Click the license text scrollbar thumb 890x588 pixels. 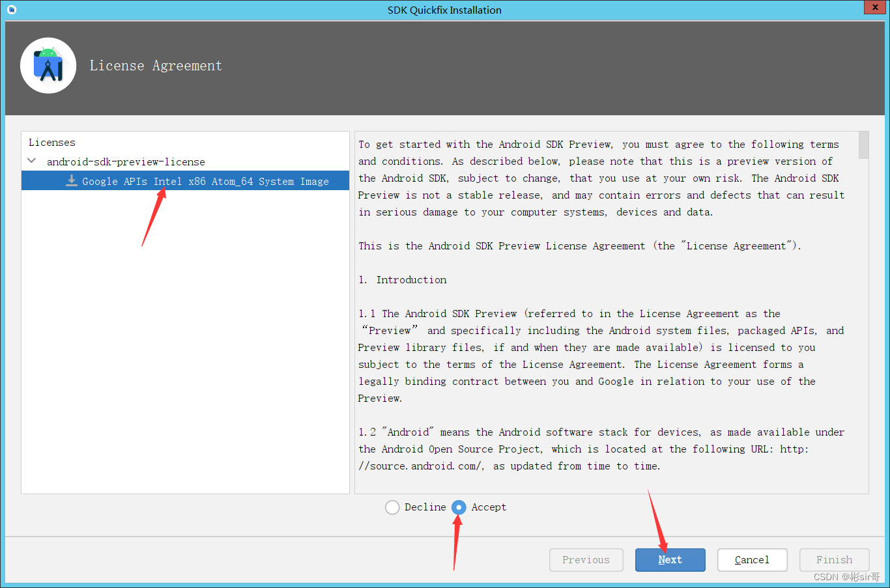863,145
